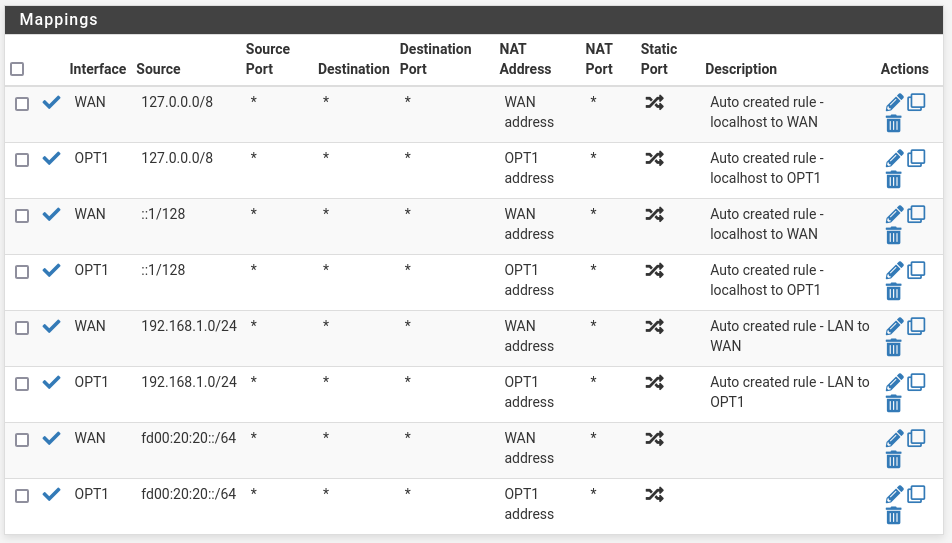Delete the OPT1 fd00:20:20::/64 mapping
952x543 pixels.
tap(893, 516)
